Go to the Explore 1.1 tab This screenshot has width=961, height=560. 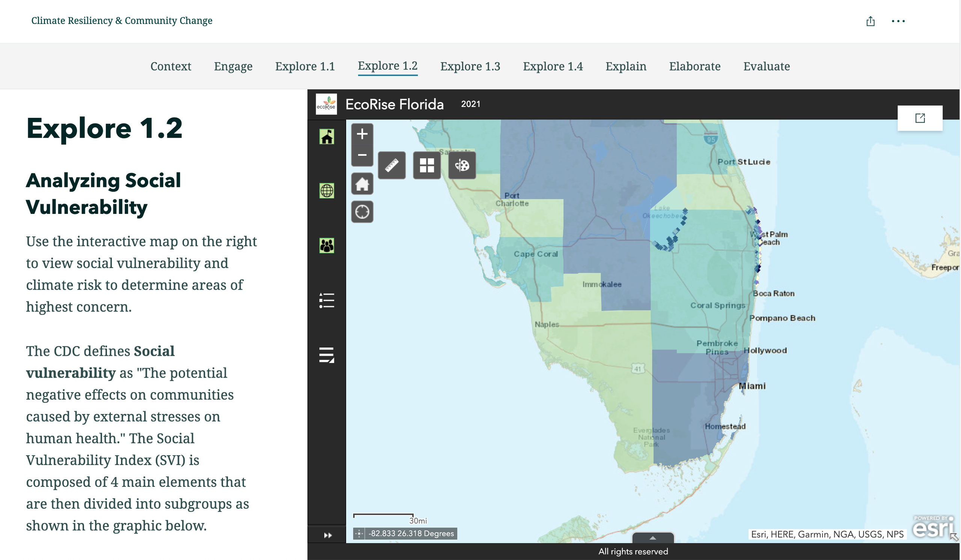305,66
